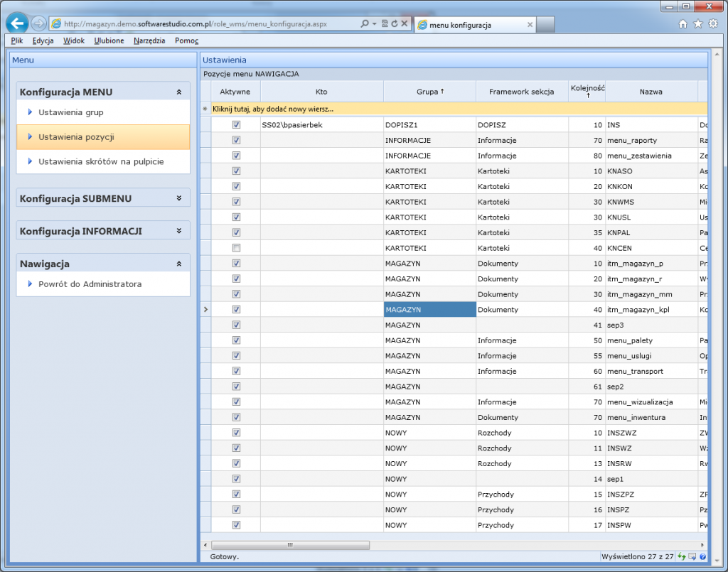Toggle Aktywne checkbox for menu_palety row
This screenshot has width=728, height=572.
[236, 340]
